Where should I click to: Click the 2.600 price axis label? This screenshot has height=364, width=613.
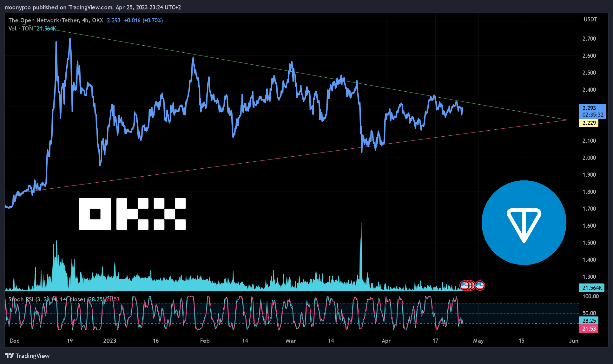589,56
